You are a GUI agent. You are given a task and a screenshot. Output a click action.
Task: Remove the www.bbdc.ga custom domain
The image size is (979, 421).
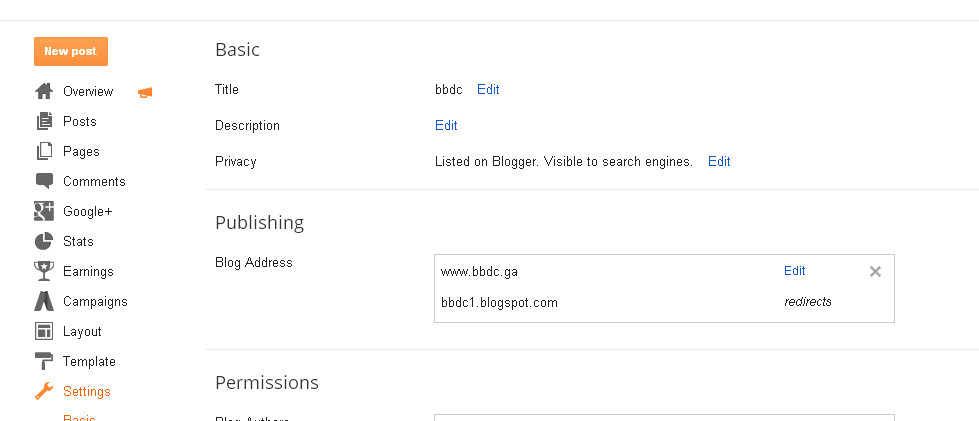[875, 271]
